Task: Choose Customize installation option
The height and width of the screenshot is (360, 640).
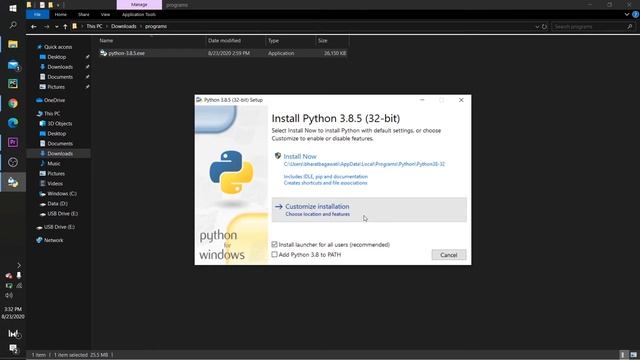Action: point(369,210)
